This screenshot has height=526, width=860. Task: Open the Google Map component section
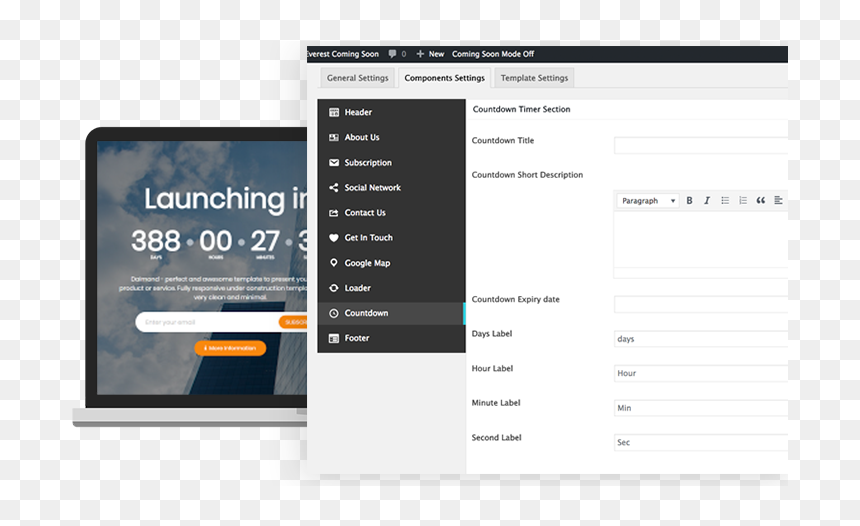tap(391, 263)
